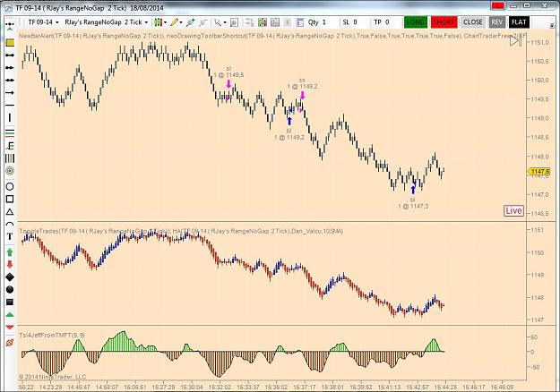Select the Triangle drawing tool
The image size is (560, 392).
tap(10, 212)
